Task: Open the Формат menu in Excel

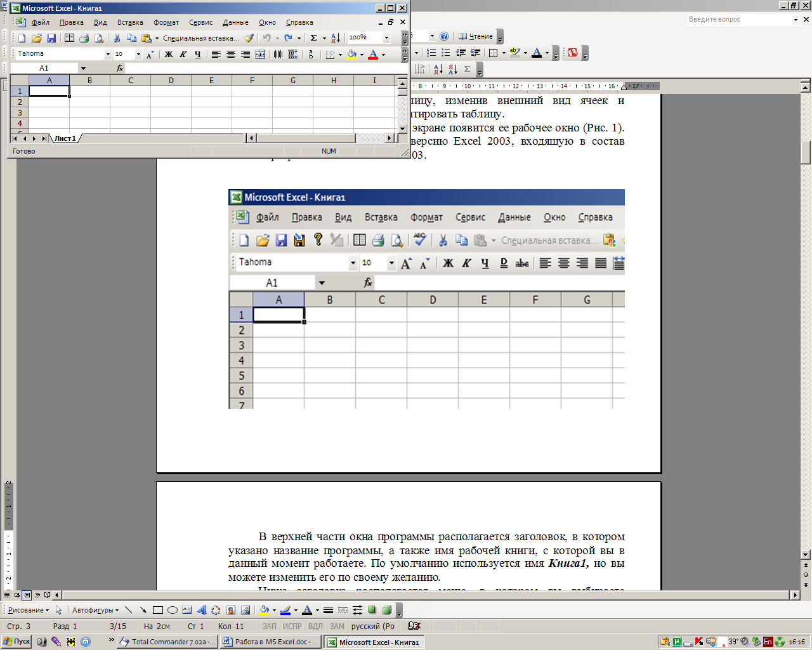Action: [x=166, y=22]
